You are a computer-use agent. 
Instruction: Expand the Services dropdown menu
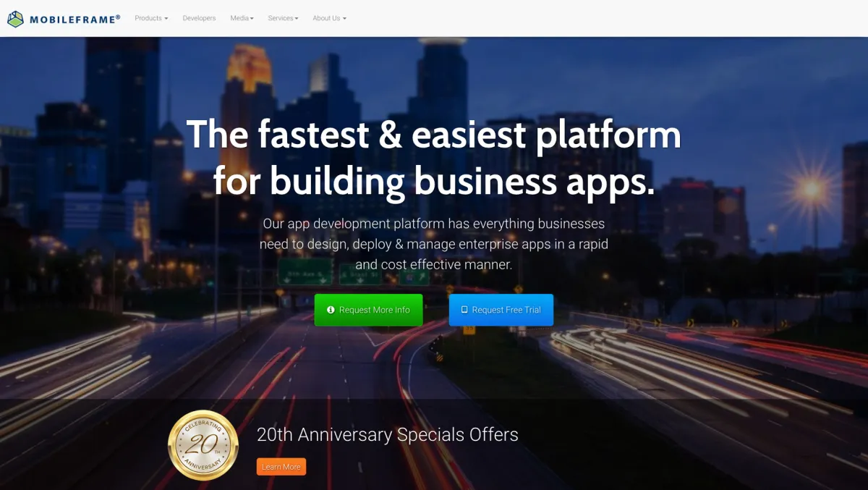click(x=283, y=18)
